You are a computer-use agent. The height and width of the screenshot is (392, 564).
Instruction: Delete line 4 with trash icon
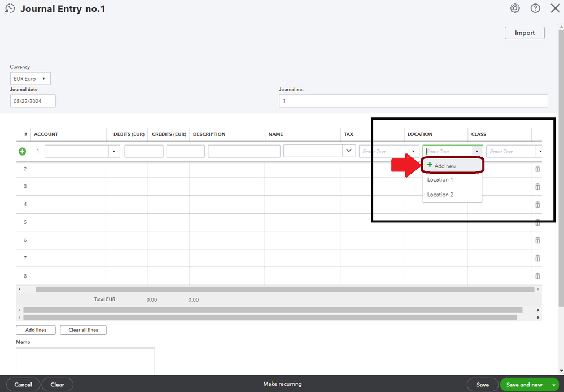pyautogui.click(x=537, y=204)
